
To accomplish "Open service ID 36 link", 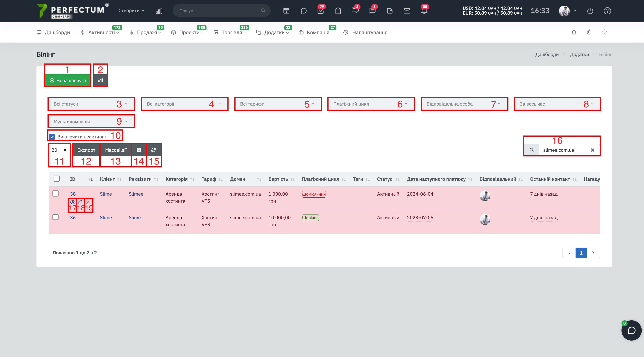I will tap(73, 218).
